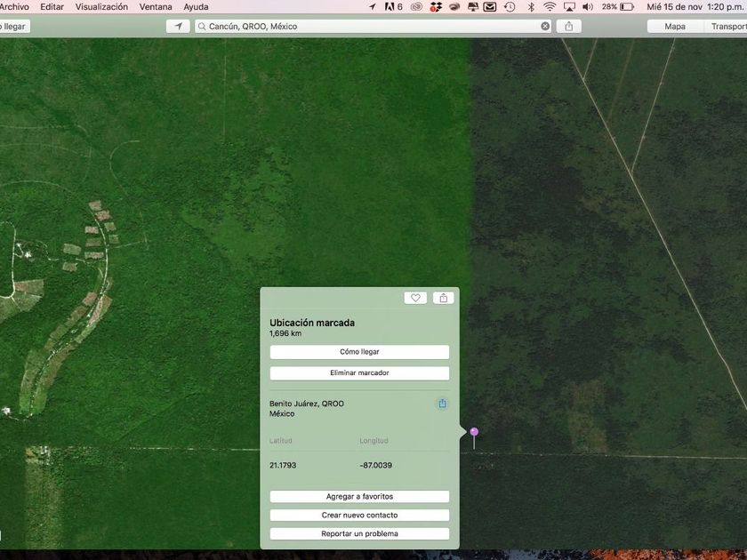Open the Visualización menu
This screenshot has height=560, width=747.
(101, 7)
